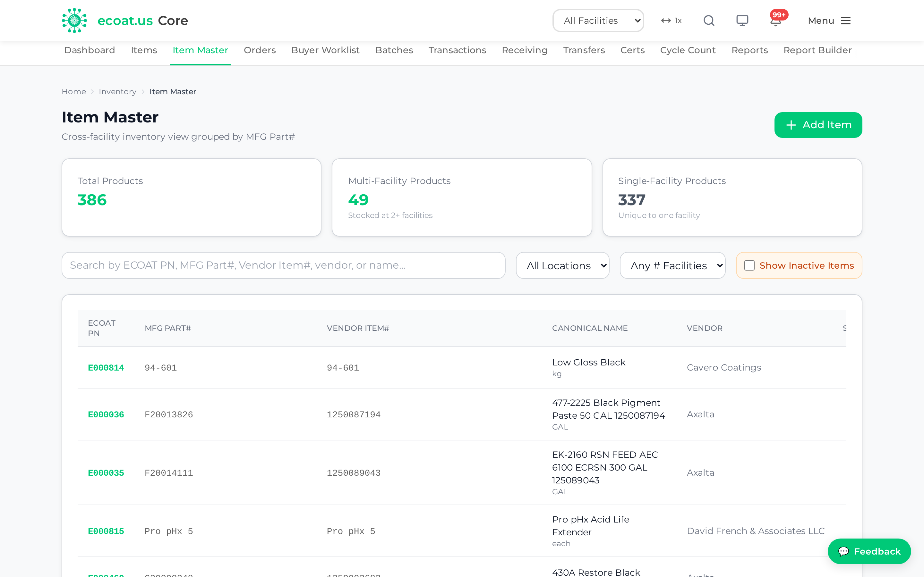The height and width of the screenshot is (577, 924).
Task: Click the 1x width toggle icon
Action: 671,21
